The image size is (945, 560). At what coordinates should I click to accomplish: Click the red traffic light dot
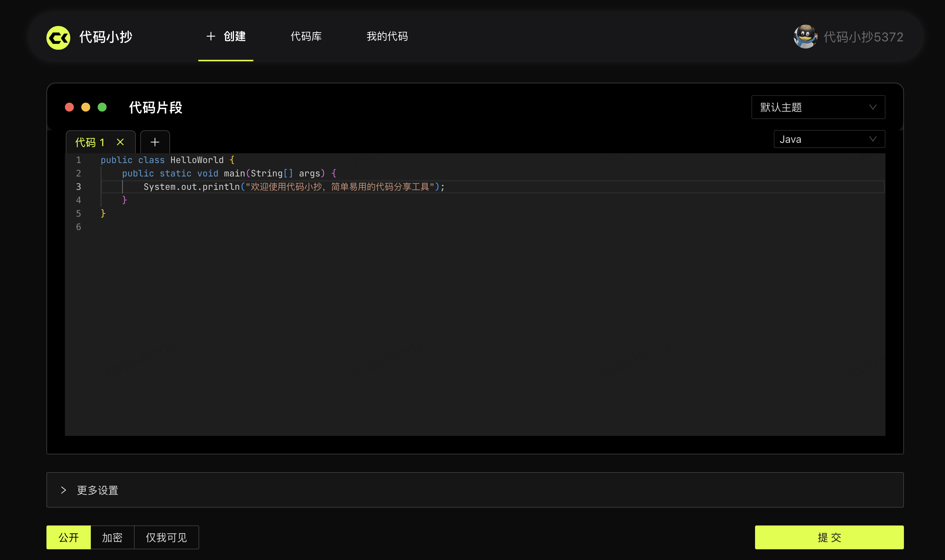69,107
